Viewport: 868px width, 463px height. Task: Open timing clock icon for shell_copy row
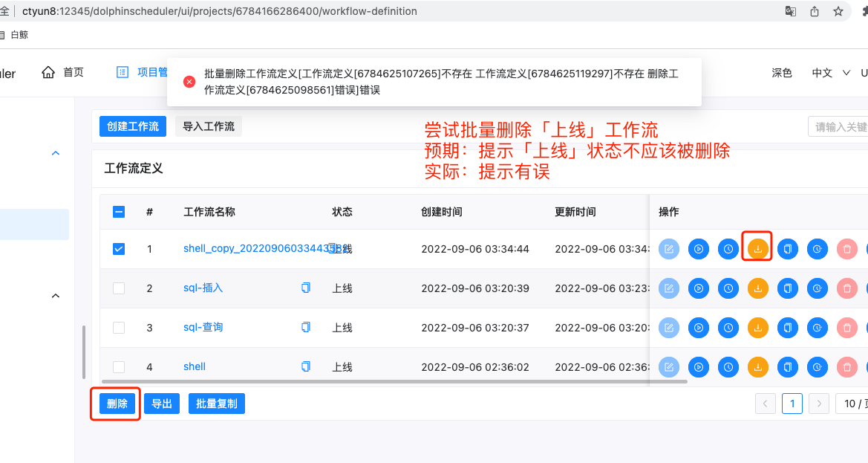click(x=728, y=249)
